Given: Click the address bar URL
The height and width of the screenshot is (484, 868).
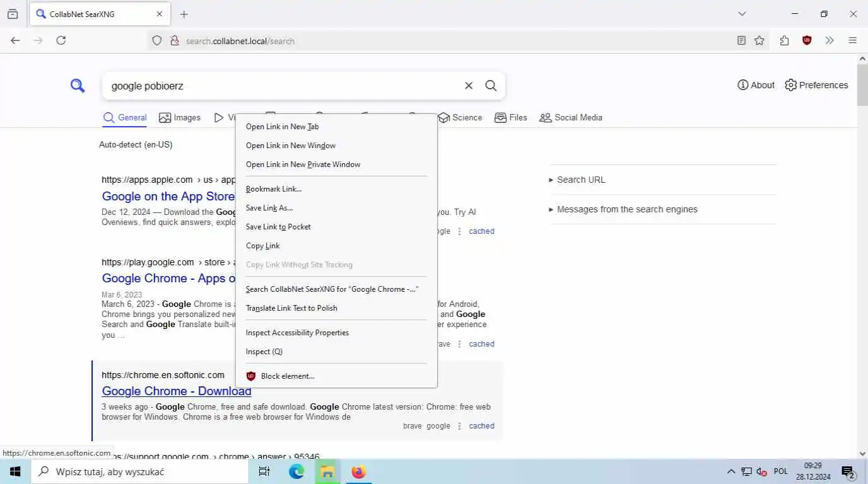Looking at the screenshot, I should (x=240, y=41).
